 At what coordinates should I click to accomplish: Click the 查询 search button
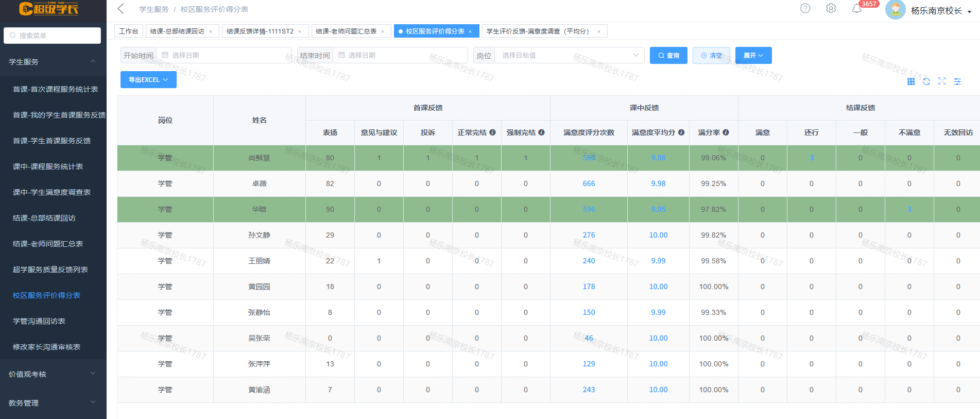(668, 55)
